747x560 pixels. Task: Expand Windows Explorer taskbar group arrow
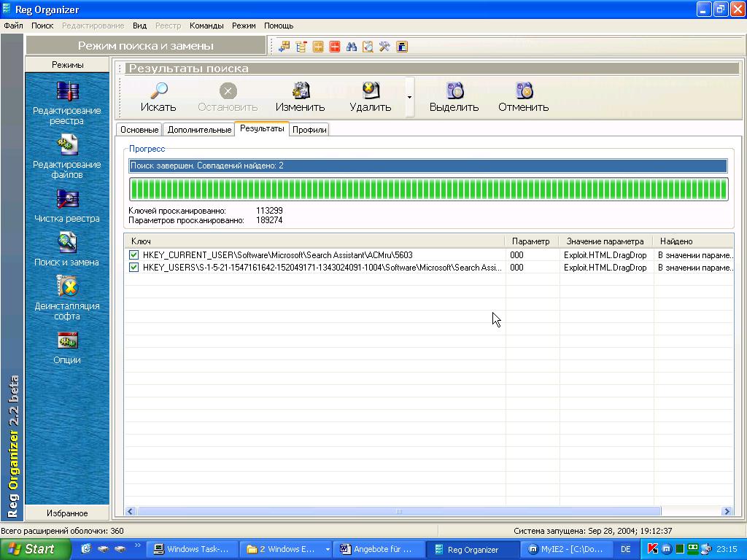tap(328, 549)
